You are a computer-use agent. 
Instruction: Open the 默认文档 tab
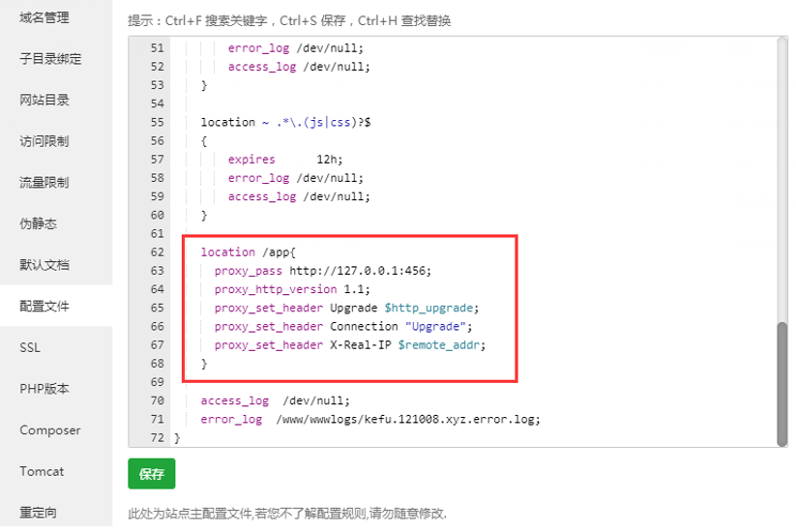click(x=44, y=264)
